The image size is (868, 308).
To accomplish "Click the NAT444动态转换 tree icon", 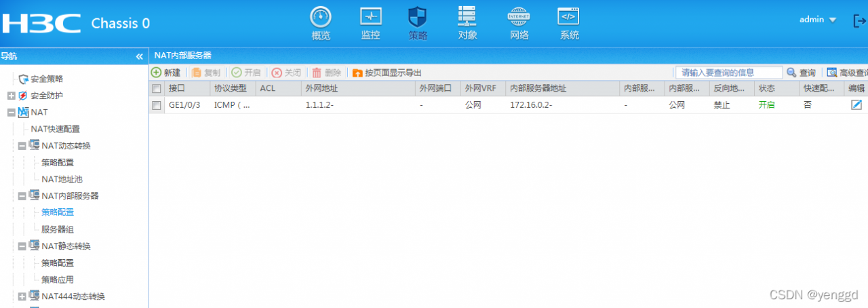I will click(34, 296).
